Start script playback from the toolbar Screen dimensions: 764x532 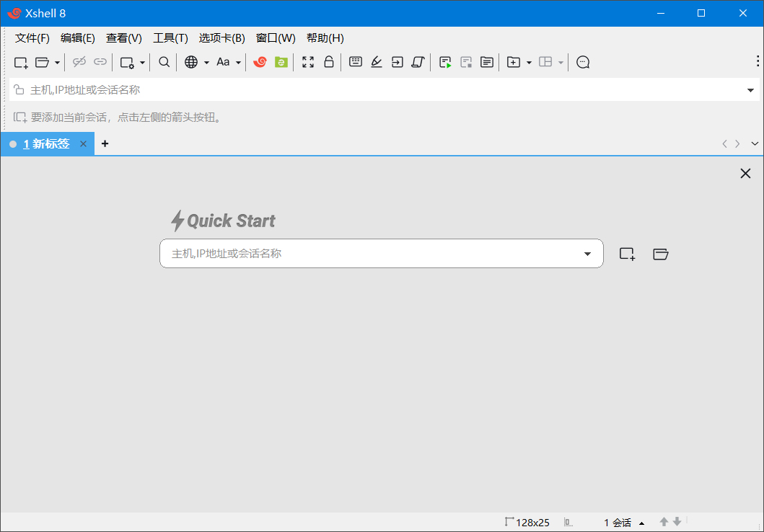coord(446,62)
